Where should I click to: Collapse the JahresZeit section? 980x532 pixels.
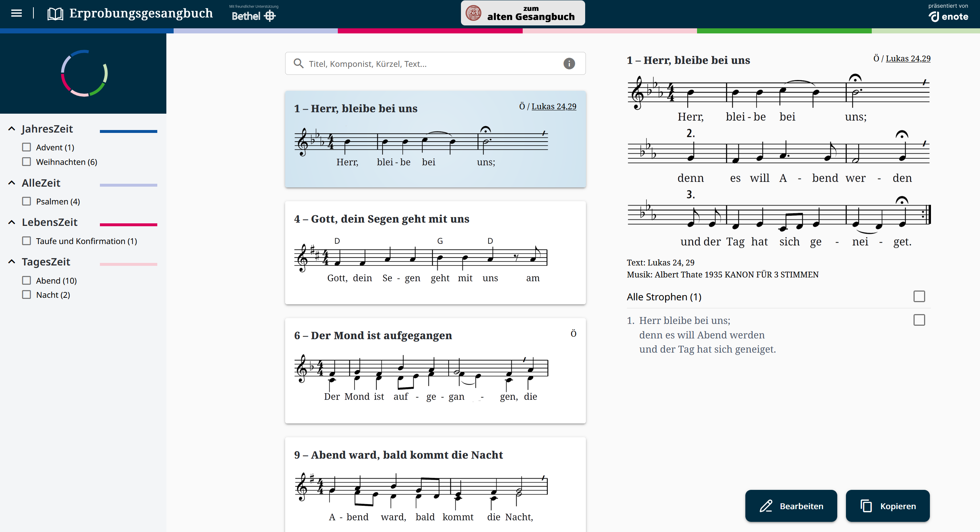coord(12,129)
